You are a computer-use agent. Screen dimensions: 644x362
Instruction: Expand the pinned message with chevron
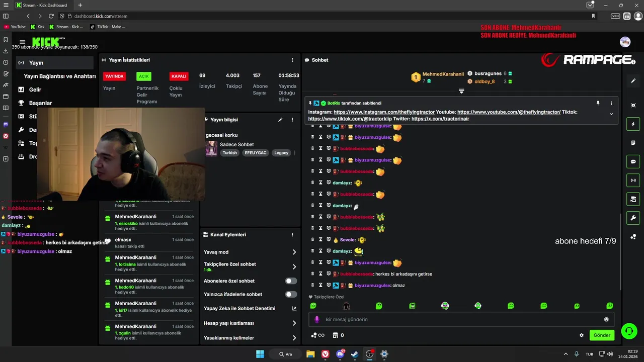click(x=611, y=114)
